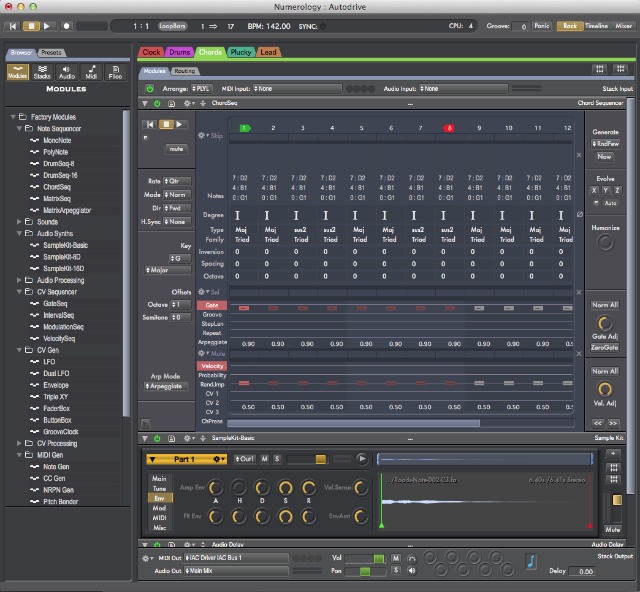640x592 pixels.
Task: Click the Generate Now button
Action: coord(604,157)
